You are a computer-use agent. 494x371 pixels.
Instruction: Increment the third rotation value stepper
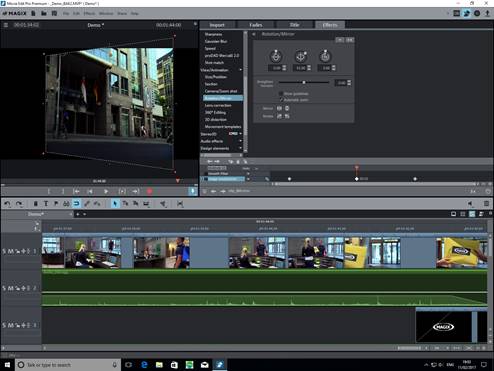(x=334, y=67)
